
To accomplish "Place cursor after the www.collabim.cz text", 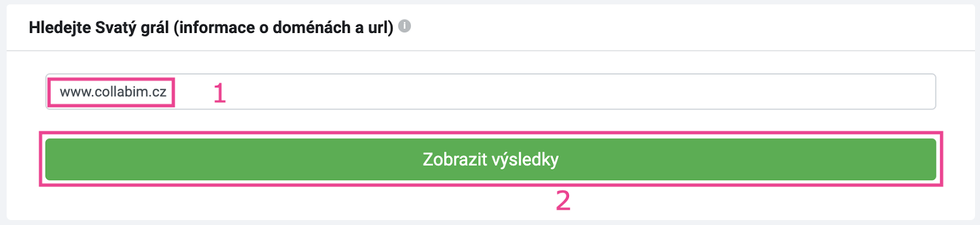I will 168,92.
